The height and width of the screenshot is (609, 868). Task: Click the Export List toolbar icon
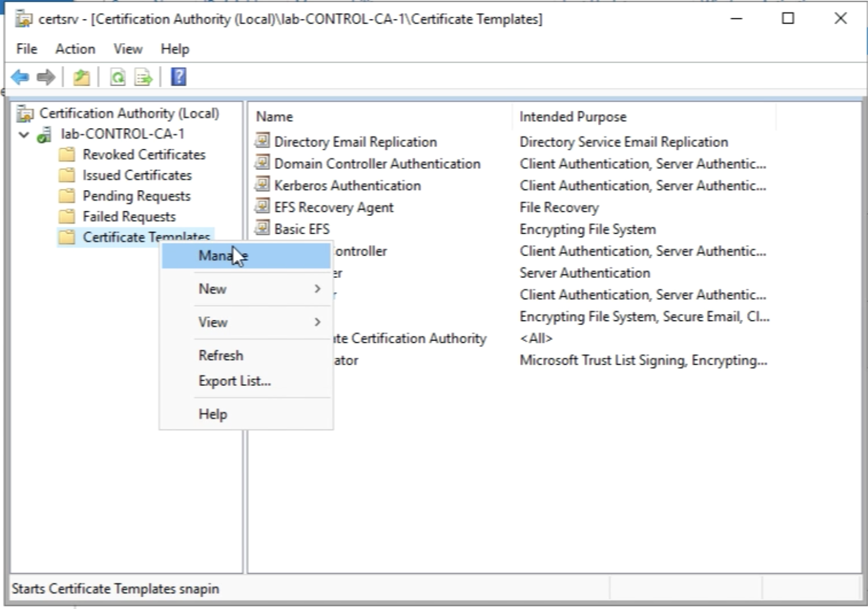point(143,77)
